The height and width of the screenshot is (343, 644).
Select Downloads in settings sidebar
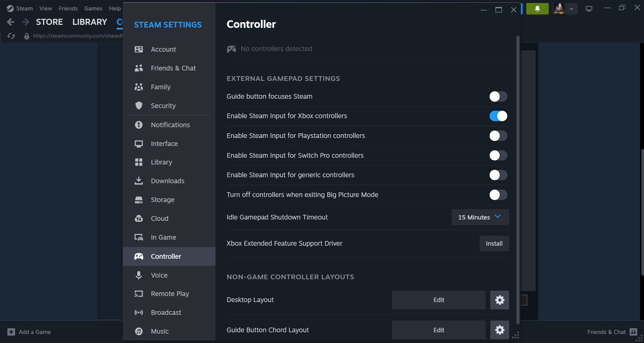[x=167, y=181]
